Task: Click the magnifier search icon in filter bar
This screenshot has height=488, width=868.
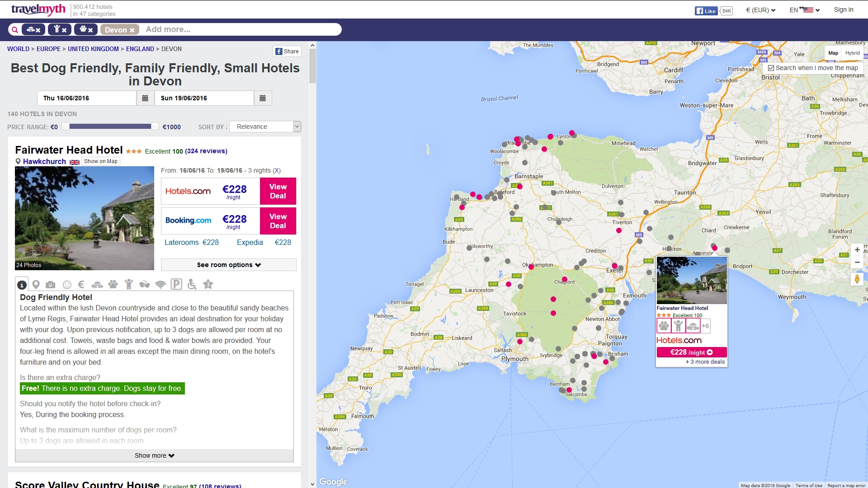Action: point(15,30)
